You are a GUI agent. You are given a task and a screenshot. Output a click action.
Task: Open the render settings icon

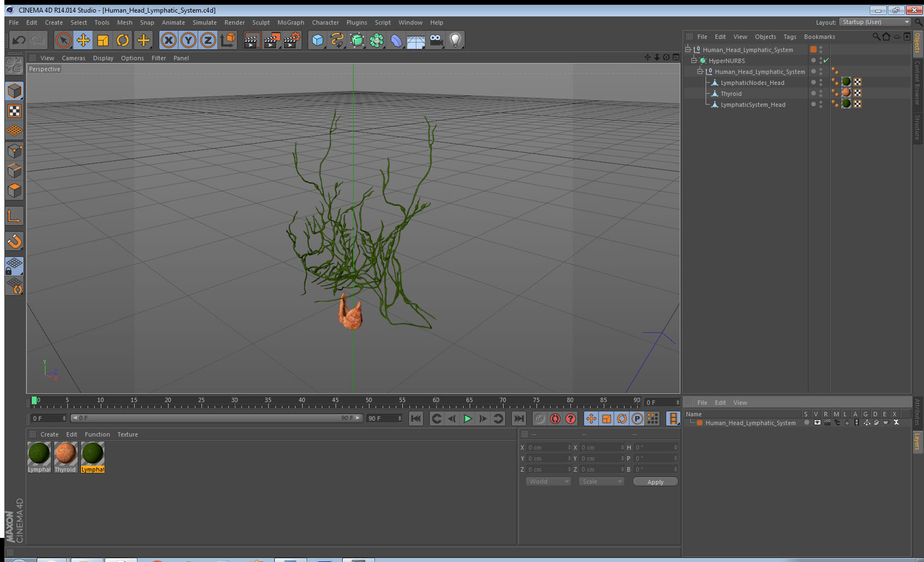[x=292, y=40]
